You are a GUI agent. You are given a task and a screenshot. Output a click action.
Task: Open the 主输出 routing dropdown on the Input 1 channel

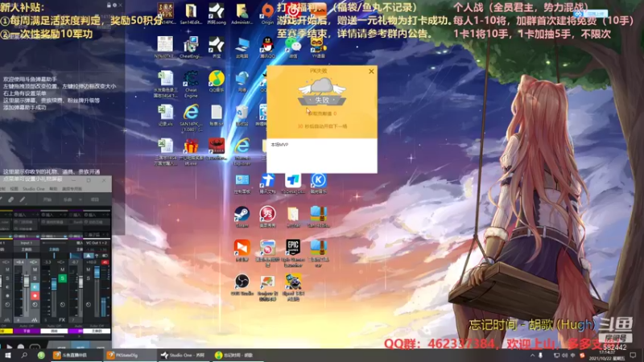coord(27,249)
